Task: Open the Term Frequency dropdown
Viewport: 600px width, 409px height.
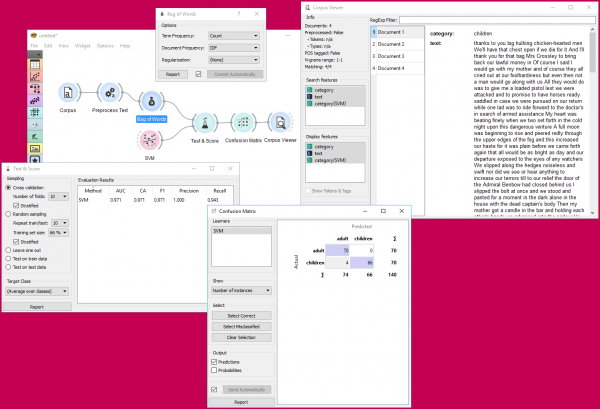Action: (234, 36)
